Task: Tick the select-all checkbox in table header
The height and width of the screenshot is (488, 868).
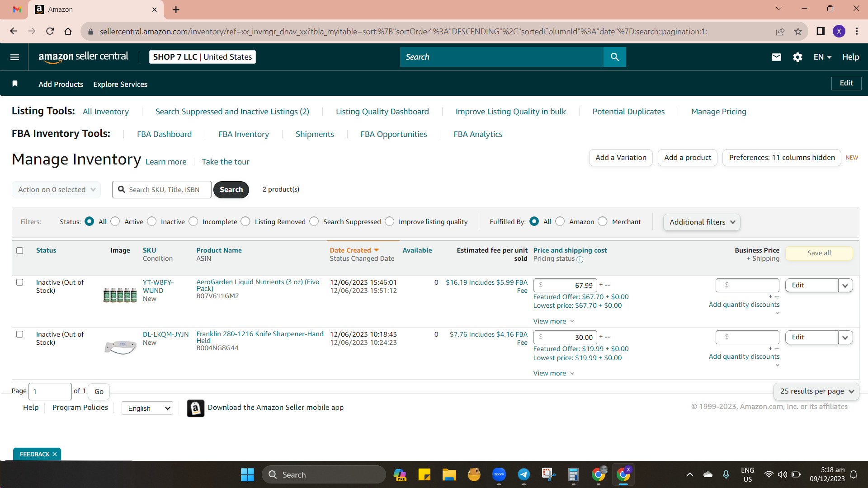Action: pos(20,250)
